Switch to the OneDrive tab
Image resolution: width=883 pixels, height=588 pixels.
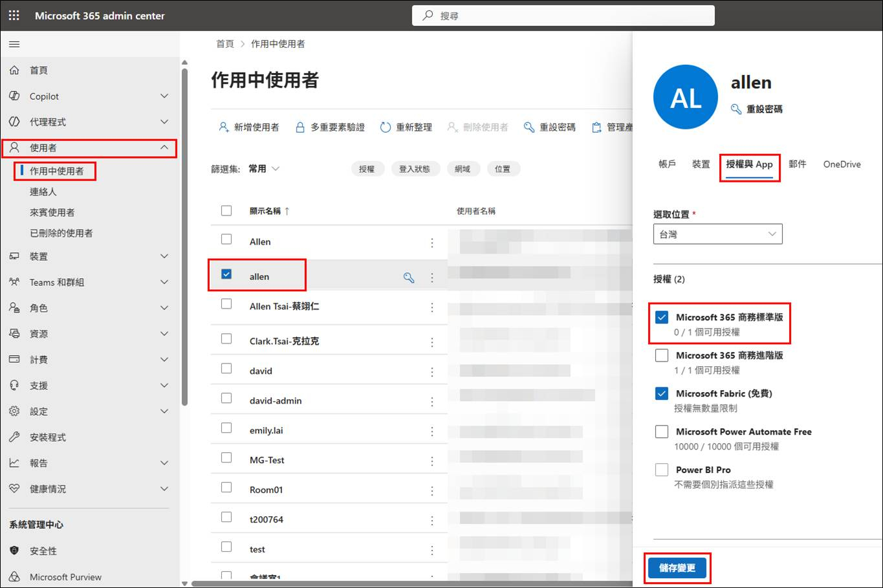pyautogui.click(x=842, y=164)
